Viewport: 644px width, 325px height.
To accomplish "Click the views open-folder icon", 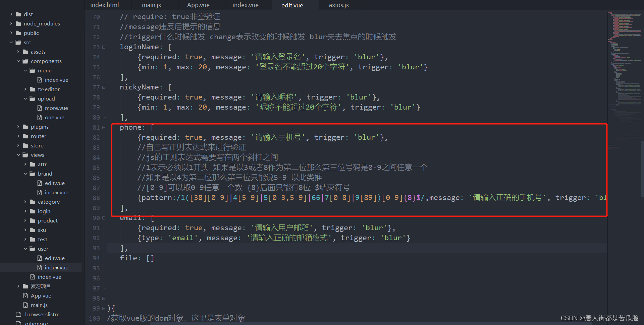I will coord(25,155).
